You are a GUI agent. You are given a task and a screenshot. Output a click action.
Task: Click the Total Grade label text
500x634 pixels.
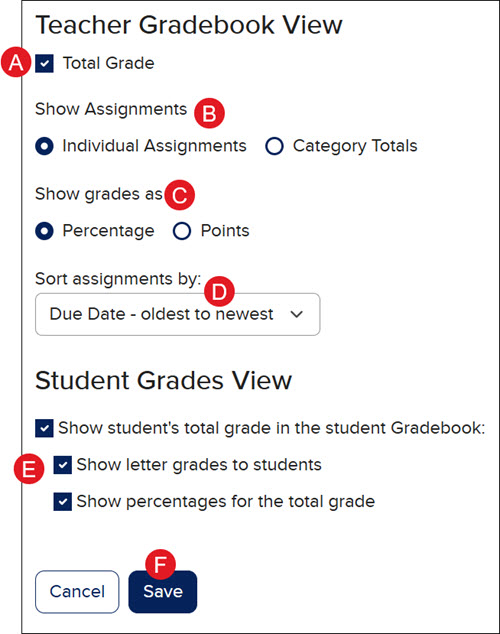[109, 63]
